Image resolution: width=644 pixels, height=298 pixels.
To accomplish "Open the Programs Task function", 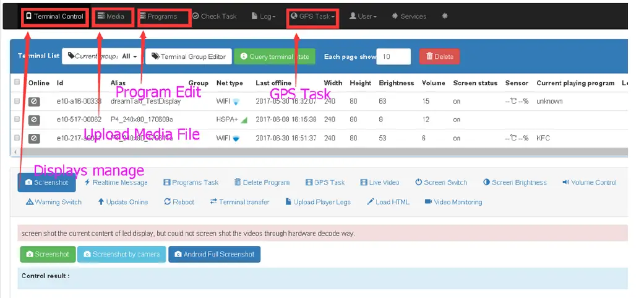I will (191, 183).
